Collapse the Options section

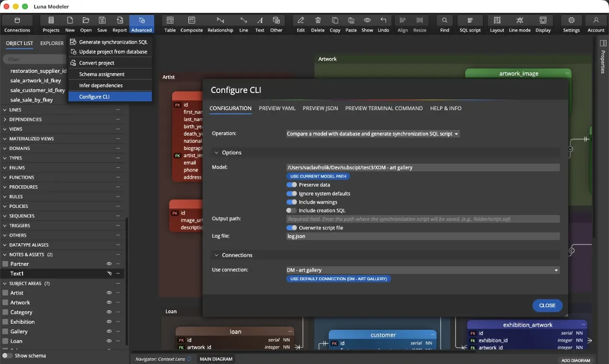coord(216,152)
